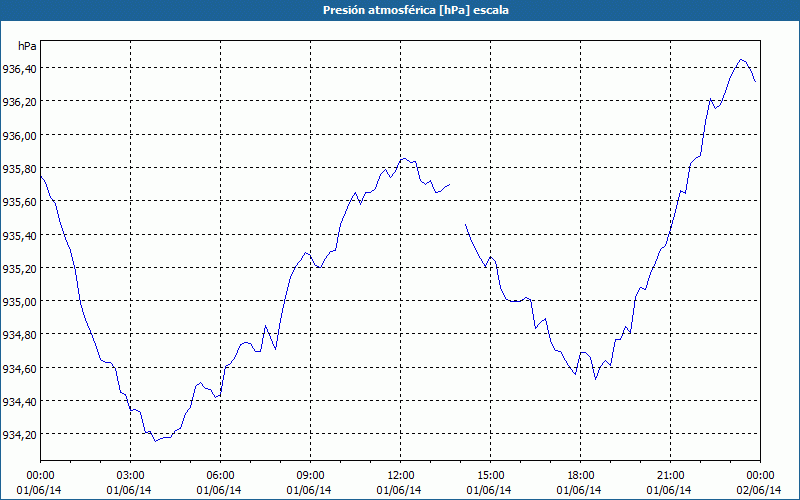Screen dimensions: 800x500
Task: Click the 936,40 y-axis label
Action: [x=19, y=68]
